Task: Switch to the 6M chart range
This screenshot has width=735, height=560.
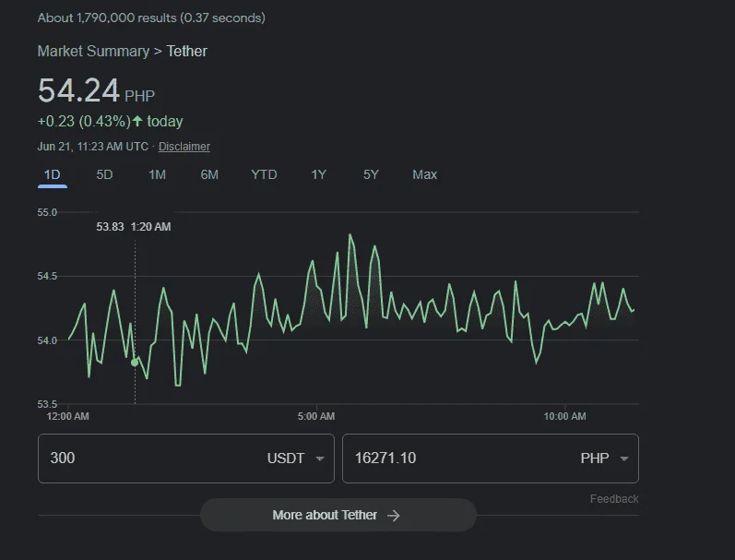Action: (x=209, y=175)
